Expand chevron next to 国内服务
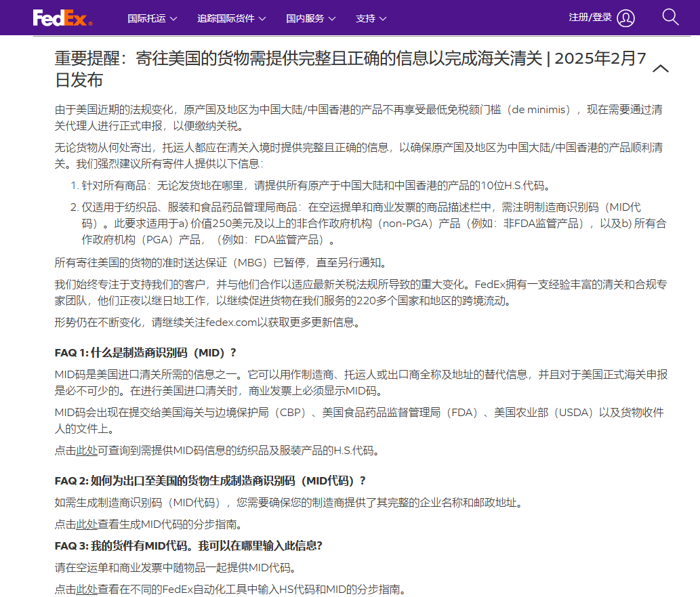This screenshot has height=597, width=700. [331, 19]
